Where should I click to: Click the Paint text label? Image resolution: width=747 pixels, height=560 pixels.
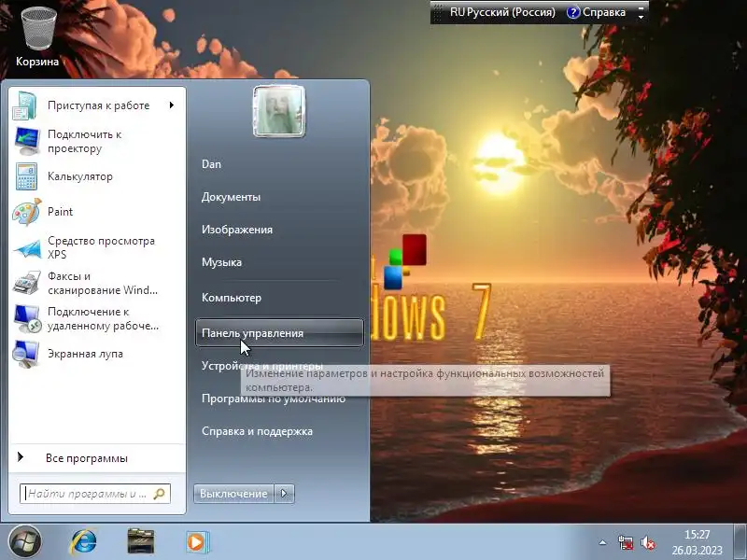[x=60, y=212]
